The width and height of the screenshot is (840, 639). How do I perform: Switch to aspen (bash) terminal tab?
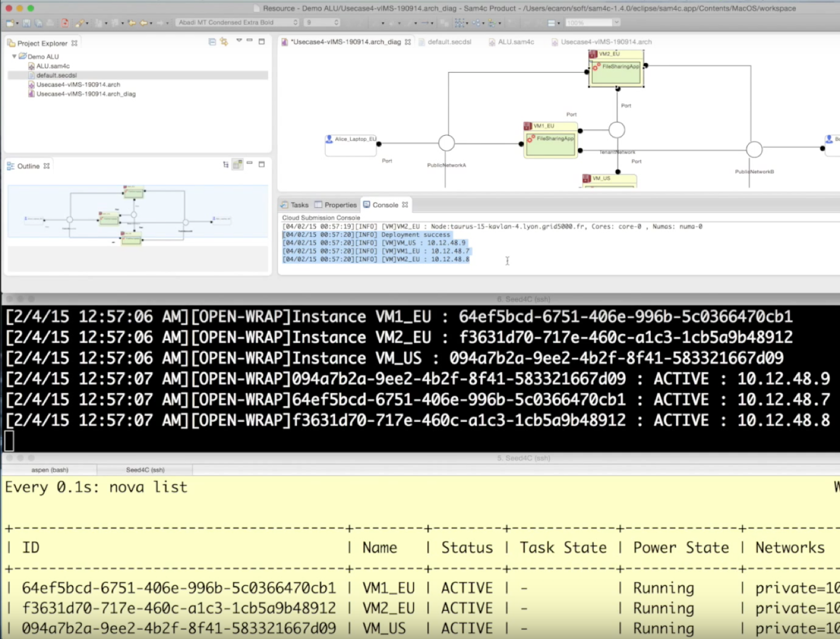point(49,470)
